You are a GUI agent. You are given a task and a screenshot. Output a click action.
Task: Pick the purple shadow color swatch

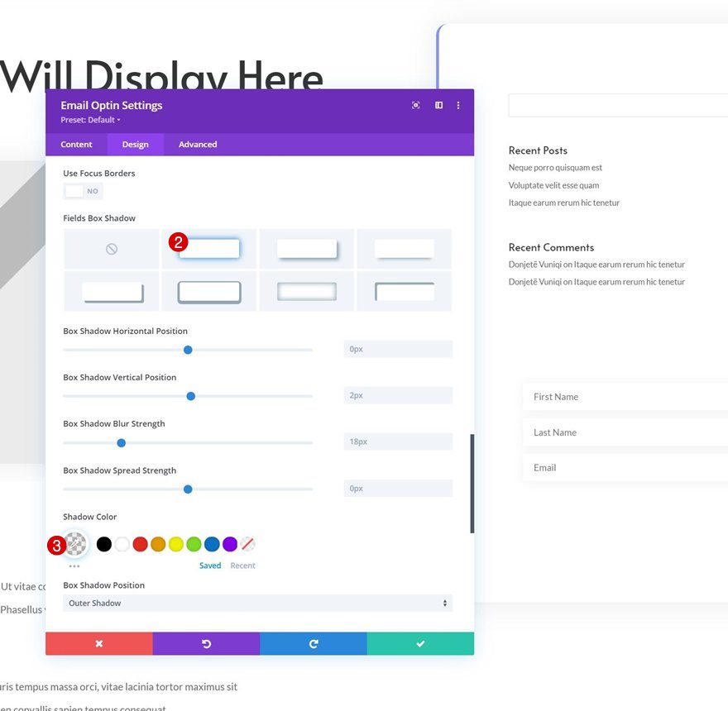[229, 543]
